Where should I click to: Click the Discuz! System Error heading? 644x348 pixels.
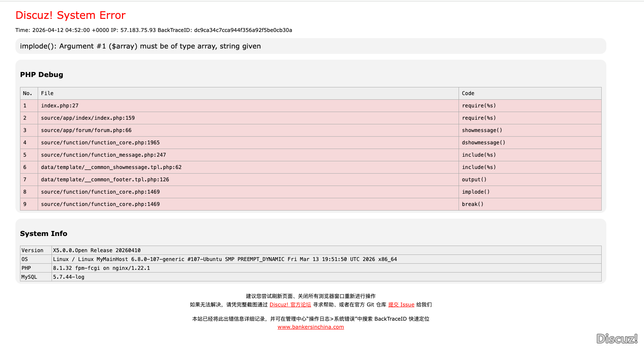pyautogui.click(x=70, y=15)
